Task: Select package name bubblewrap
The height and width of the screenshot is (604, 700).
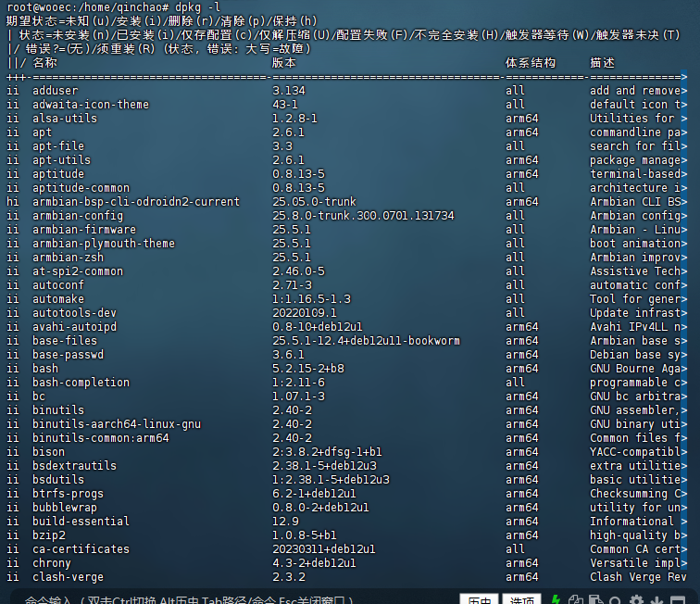Action: (65, 508)
